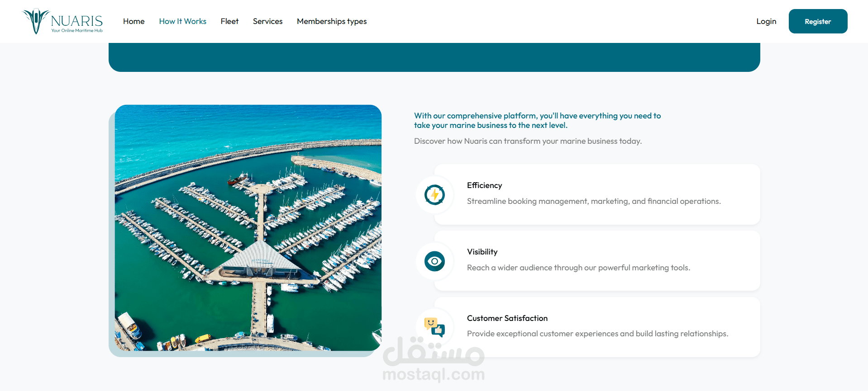The image size is (868, 391).
Task: Click the 'Reach a wider audience' description
Action: [x=578, y=268]
